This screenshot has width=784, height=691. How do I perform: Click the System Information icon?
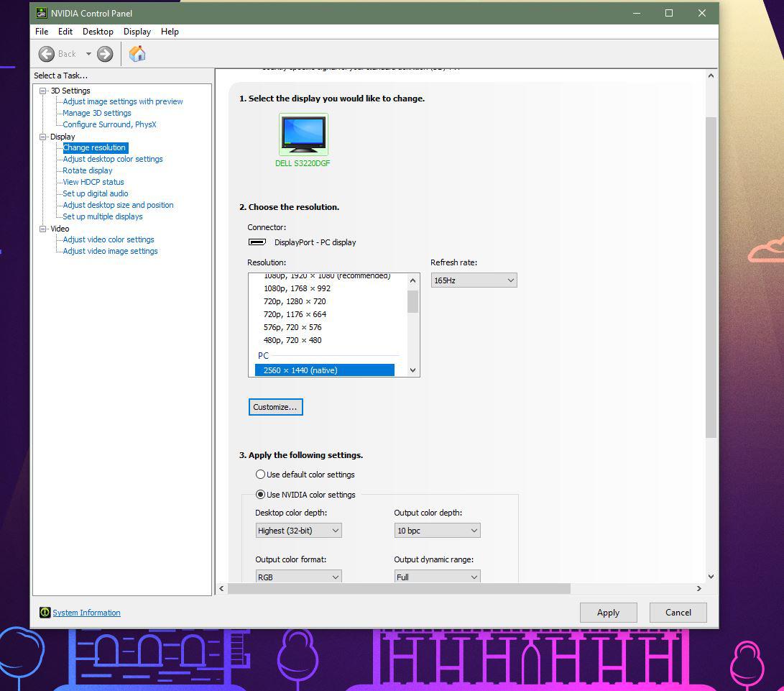click(x=45, y=613)
